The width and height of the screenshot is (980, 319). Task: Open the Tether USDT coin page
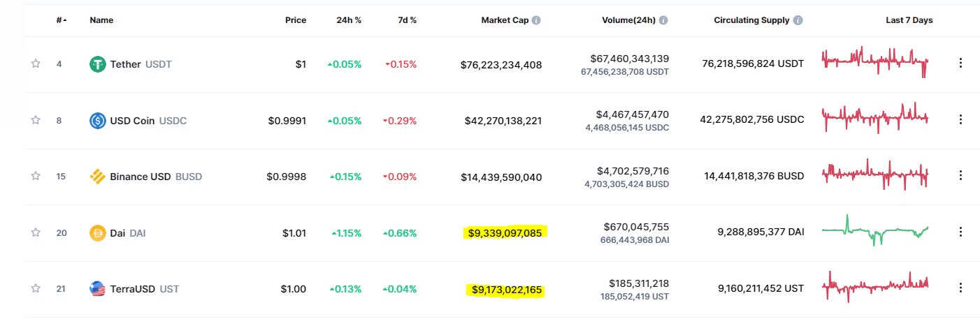coord(140,64)
